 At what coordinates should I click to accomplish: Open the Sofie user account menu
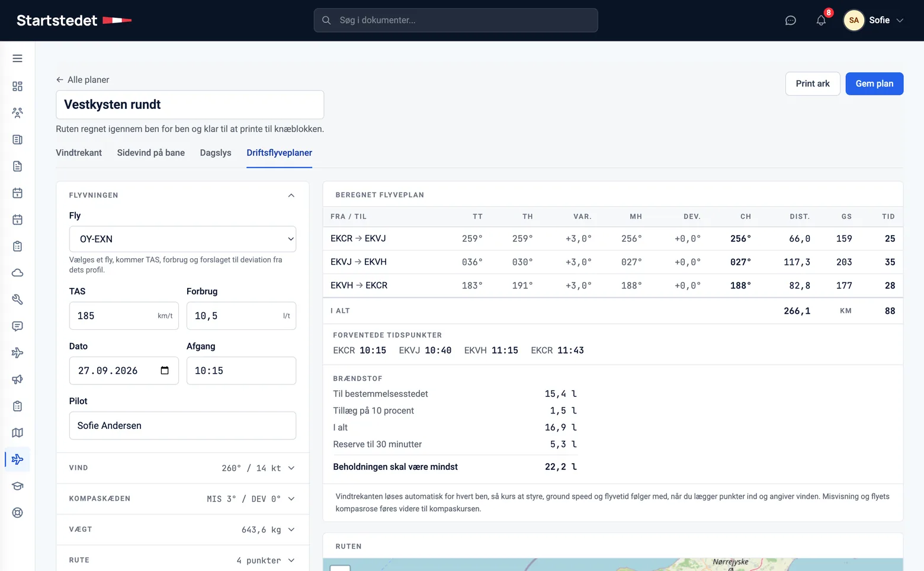[x=874, y=21]
